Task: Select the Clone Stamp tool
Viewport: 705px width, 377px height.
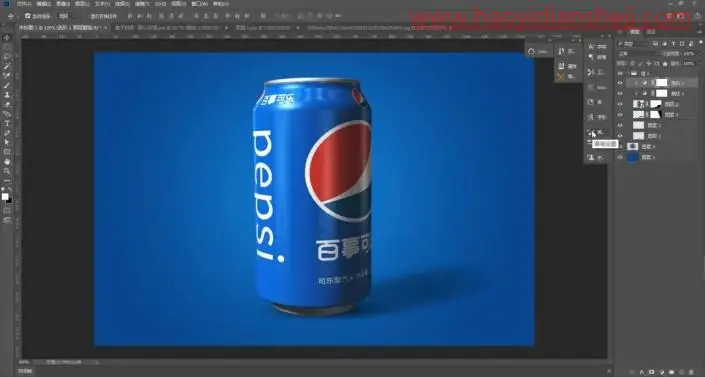Action: point(7,95)
